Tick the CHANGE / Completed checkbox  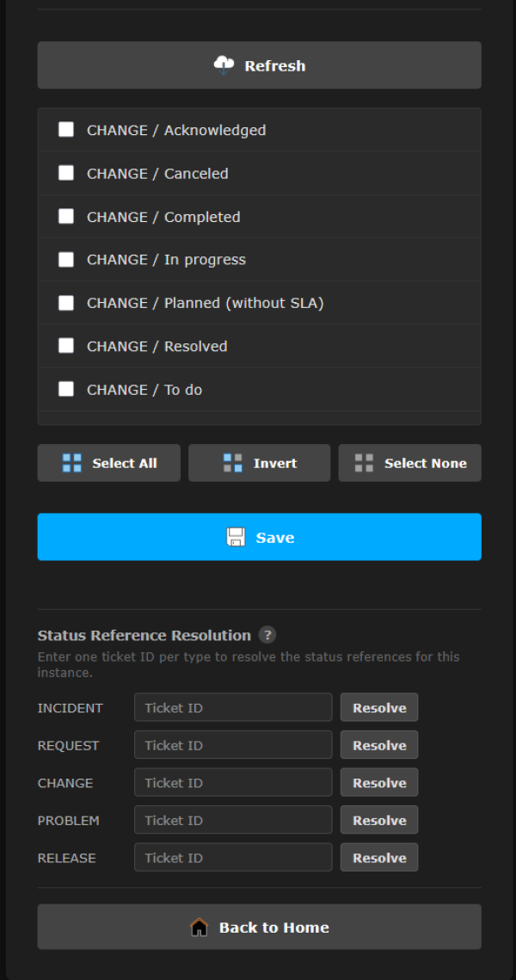click(x=66, y=216)
